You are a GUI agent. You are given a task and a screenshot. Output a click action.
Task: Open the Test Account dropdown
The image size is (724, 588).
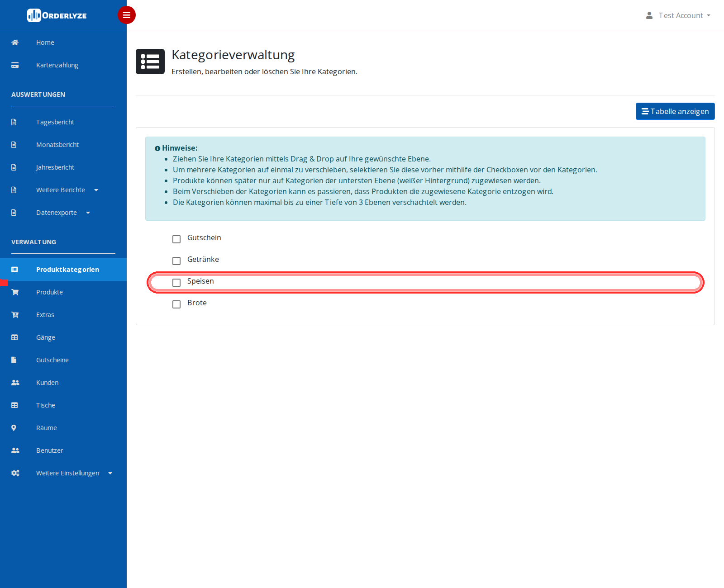coord(678,15)
